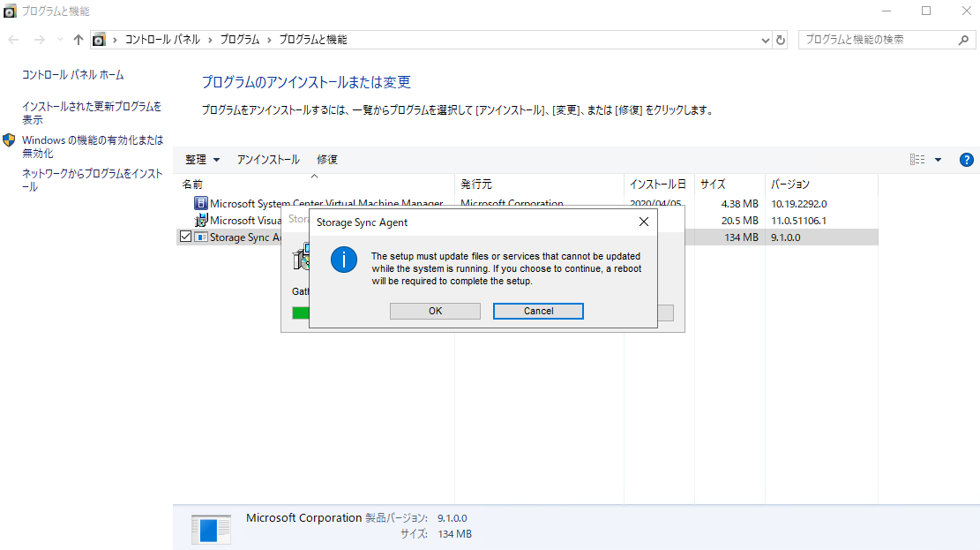Click the address bar control panel icon
The height and width of the screenshot is (550, 980).
pyautogui.click(x=99, y=40)
